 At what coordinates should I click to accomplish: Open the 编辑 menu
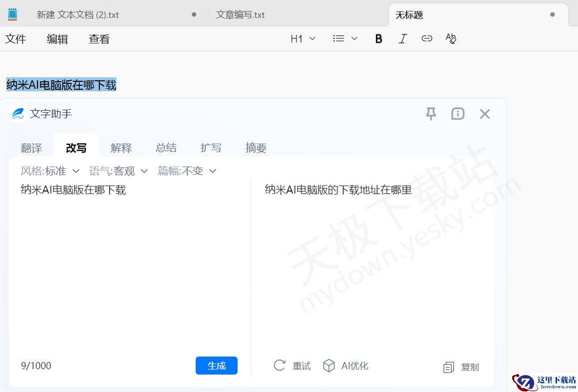pos(57,39)
